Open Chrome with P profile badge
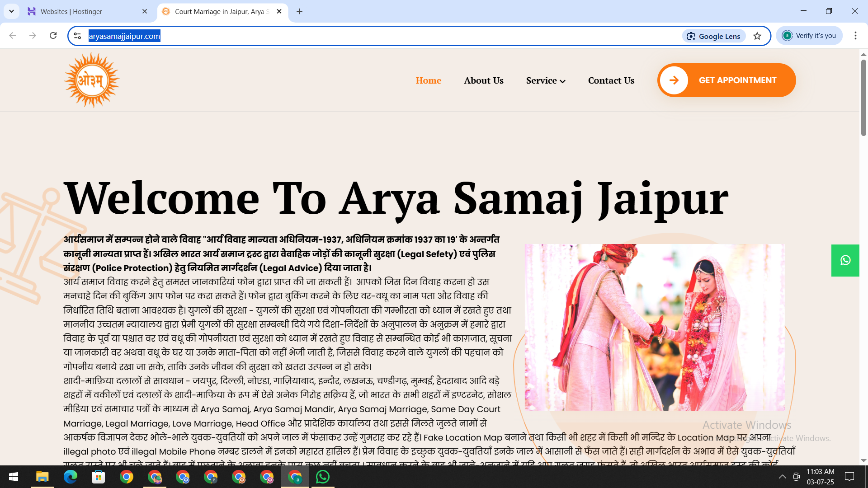 (211, 477)
